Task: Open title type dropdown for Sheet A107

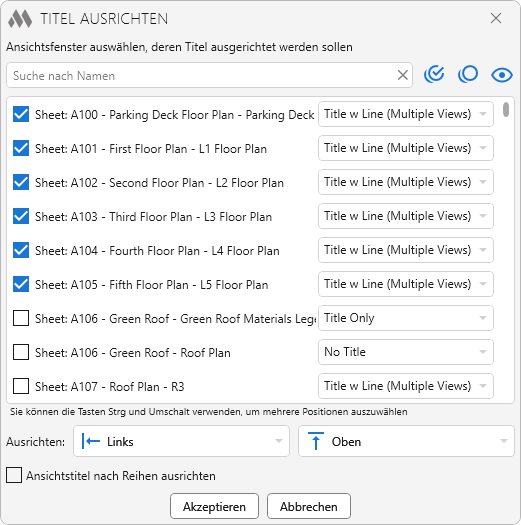Action: (x=406, y=386)
